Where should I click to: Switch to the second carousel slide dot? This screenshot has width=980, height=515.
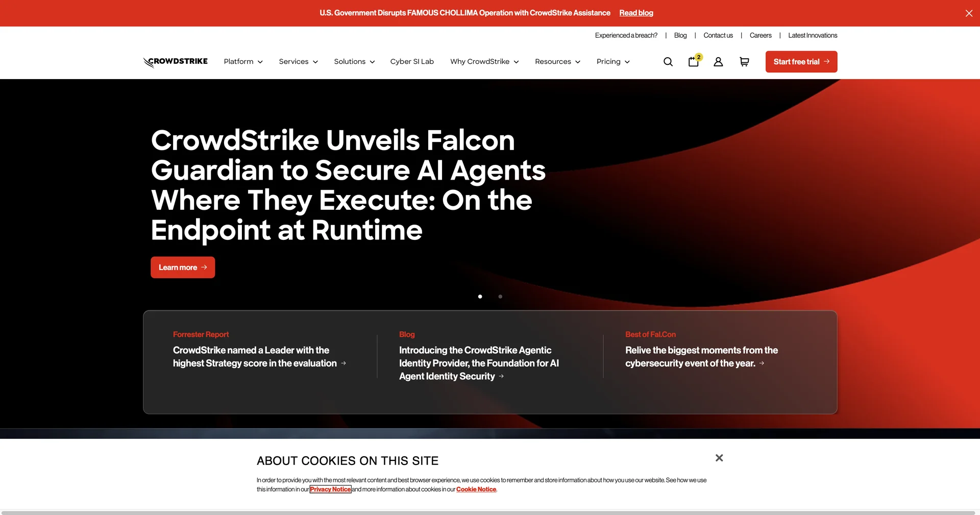tap(500, 297)
